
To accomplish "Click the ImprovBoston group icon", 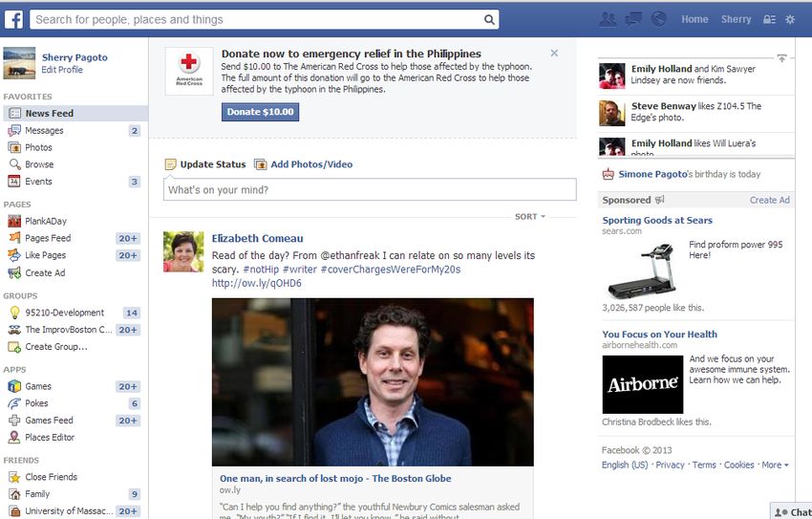I will pyautogui.click(x=14, y=330).
